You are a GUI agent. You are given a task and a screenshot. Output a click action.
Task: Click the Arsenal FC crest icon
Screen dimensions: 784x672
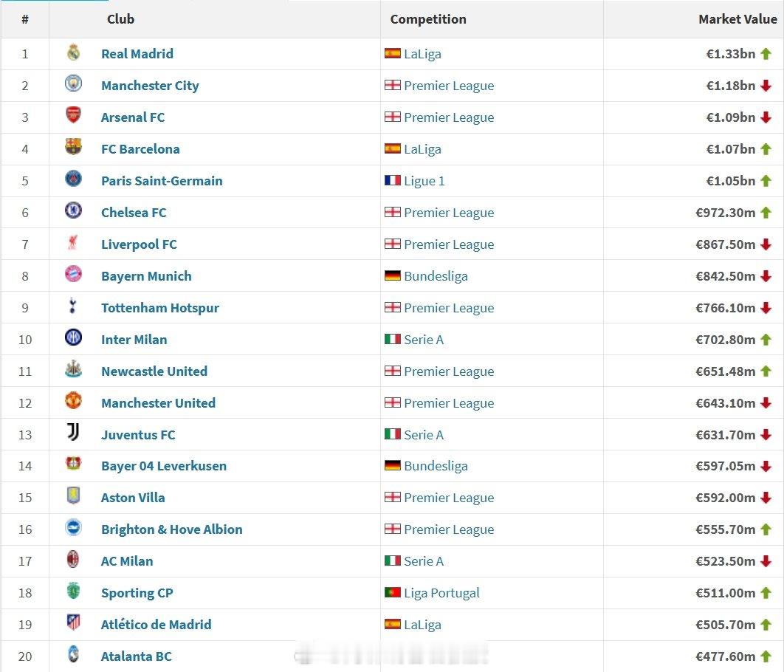74,115
